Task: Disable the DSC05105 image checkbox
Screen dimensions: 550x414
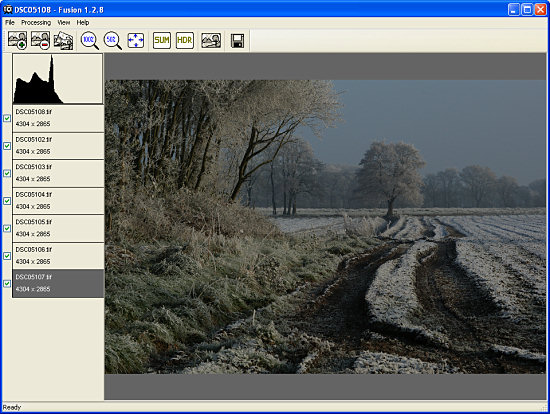Action: (x=7, y=228)
